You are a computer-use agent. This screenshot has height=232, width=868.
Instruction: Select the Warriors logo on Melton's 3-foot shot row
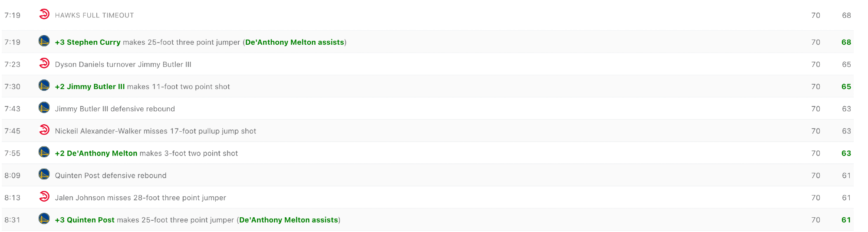tap(44, 152)
